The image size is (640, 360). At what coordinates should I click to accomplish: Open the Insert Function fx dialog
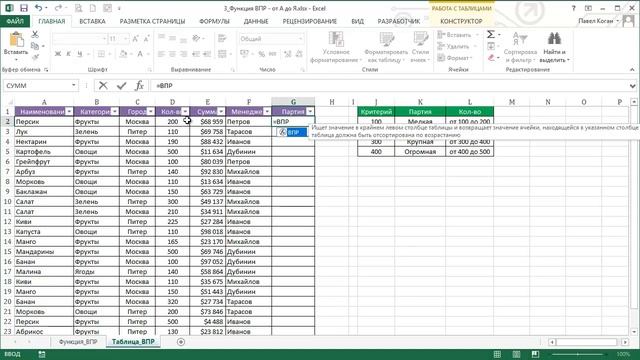tap(139, 85)
